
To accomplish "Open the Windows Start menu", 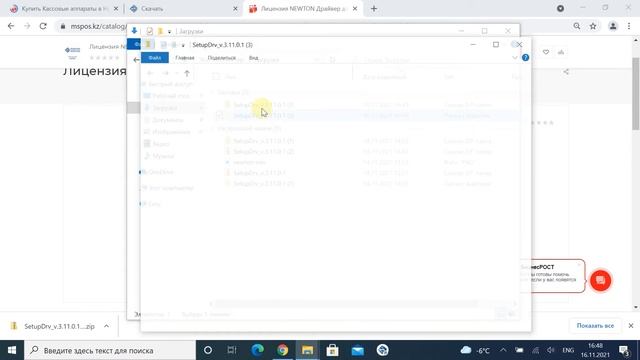I will tap(12, 350).
